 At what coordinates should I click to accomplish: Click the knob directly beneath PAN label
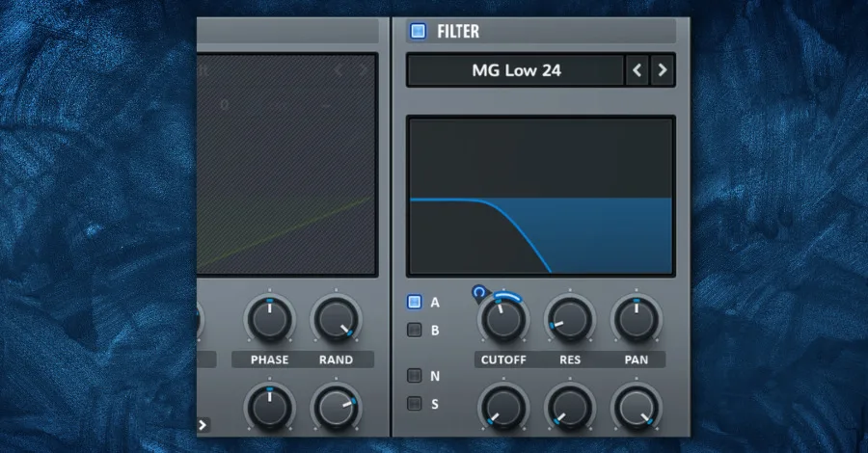637,409
